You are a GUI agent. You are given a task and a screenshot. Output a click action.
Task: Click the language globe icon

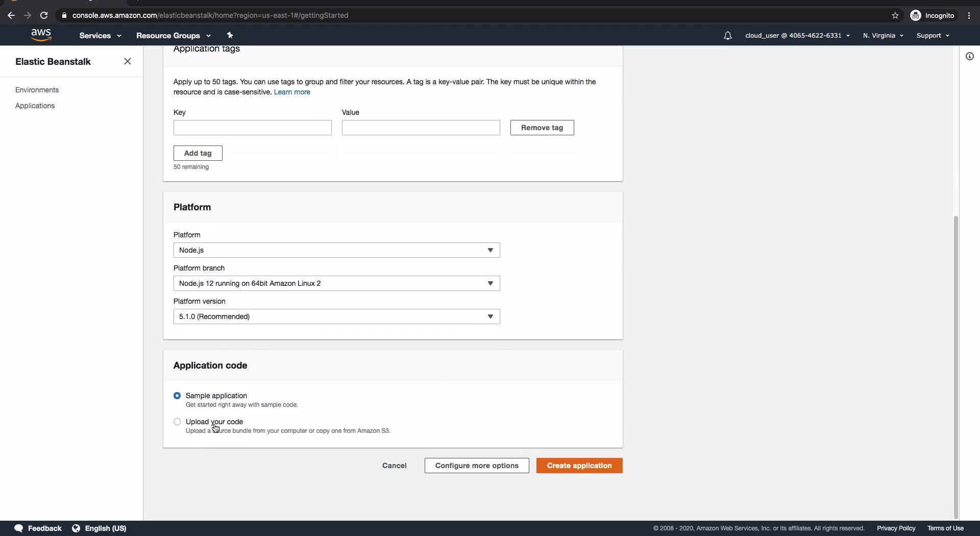pyautogui.click(x=76, y=528)
